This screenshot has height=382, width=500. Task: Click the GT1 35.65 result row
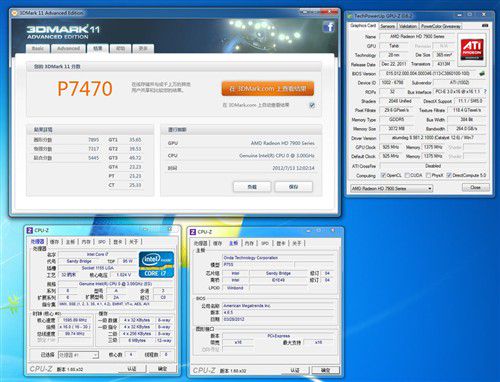[125, 140]
